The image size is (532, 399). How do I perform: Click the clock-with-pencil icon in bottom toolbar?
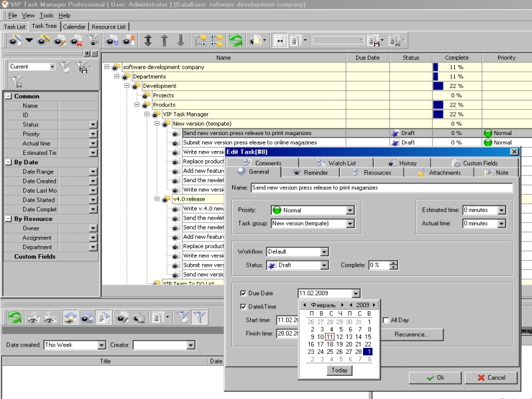coord(122,318)
